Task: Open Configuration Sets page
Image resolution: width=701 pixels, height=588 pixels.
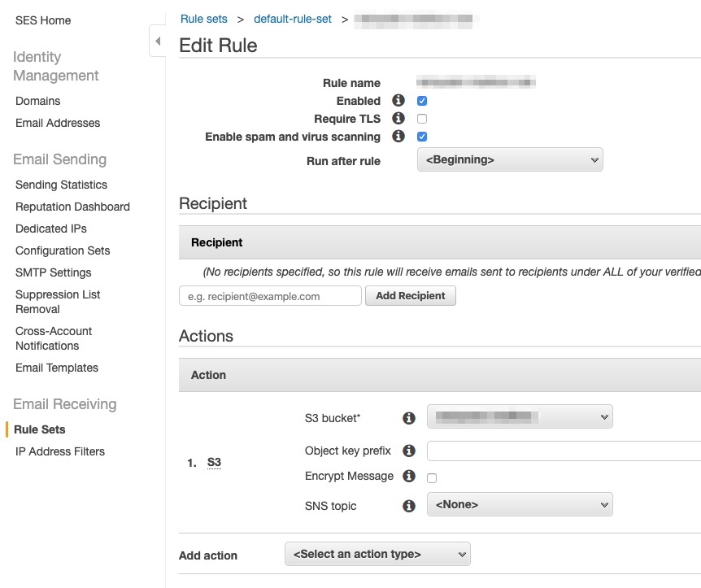Action: (63, 250)
